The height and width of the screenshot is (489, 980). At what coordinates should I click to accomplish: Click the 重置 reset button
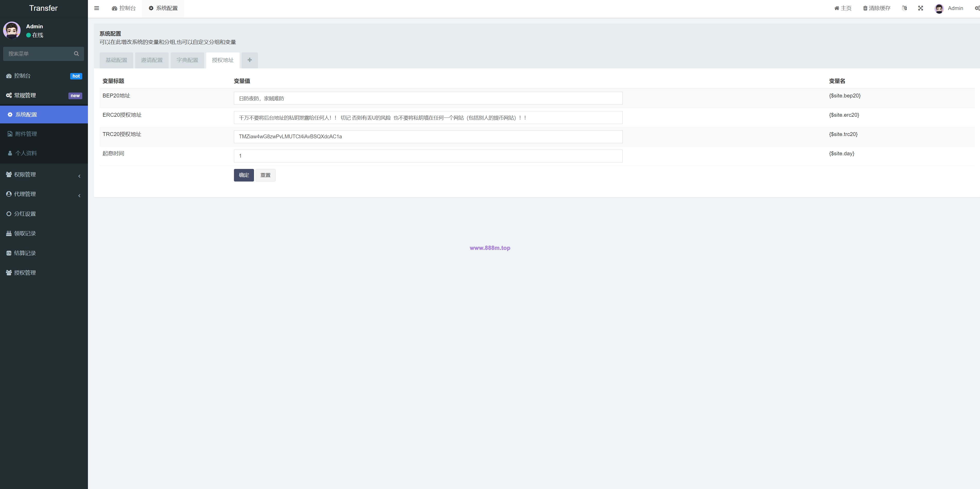pos(266,175)
